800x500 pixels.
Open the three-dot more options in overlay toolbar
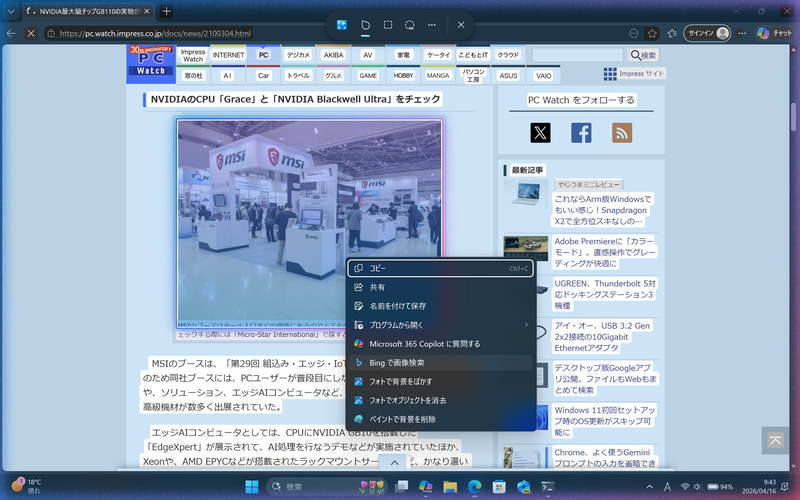click(x=432, y=24)
